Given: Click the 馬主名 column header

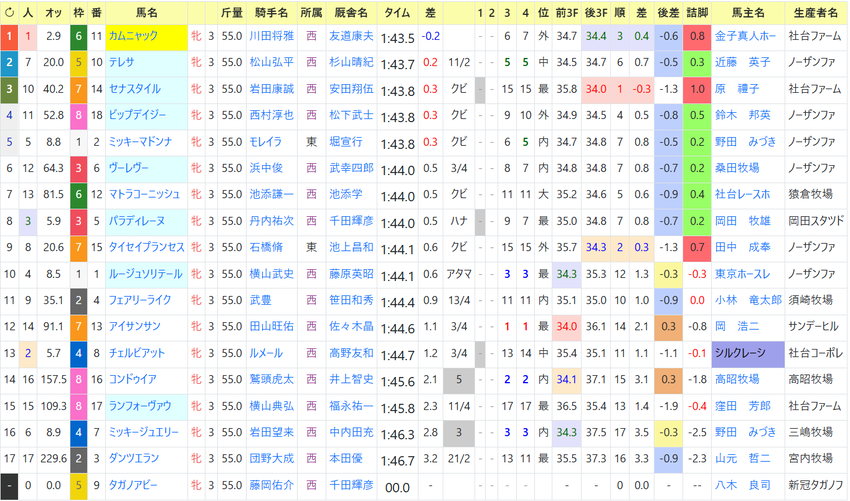Looking at the screenshot, I should click(748, 12).
